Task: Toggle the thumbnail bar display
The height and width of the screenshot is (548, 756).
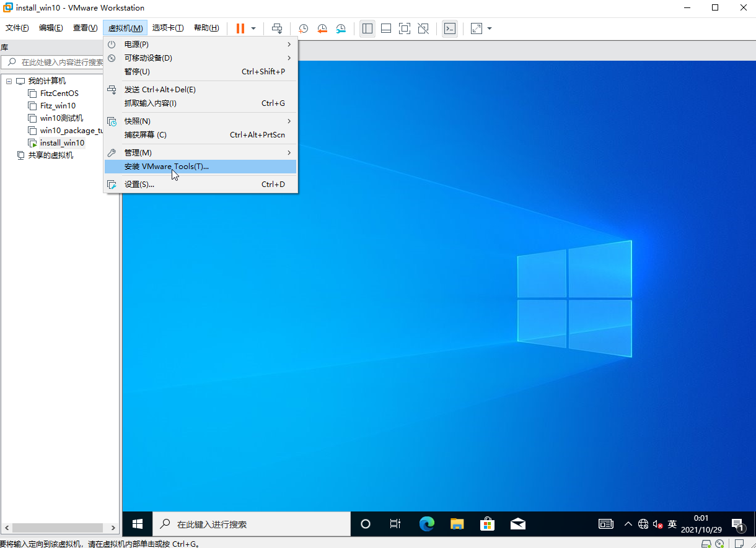Action: (386, 28)
